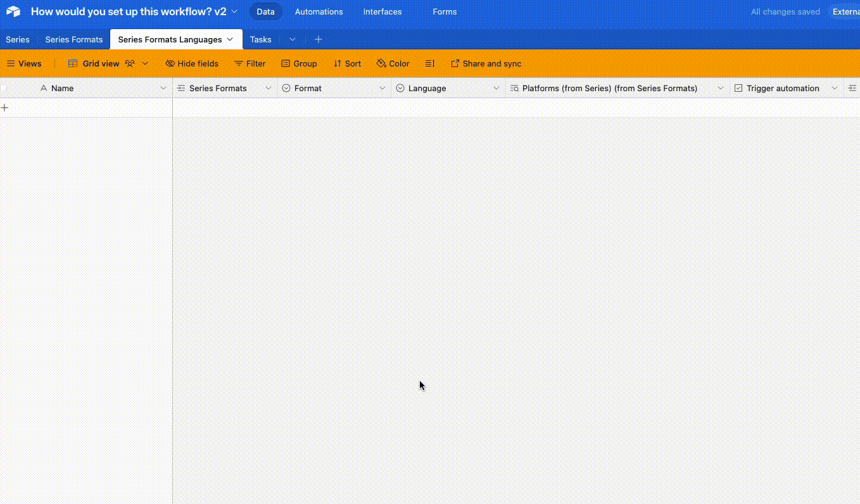Click the Sort arrows icon
This screenshot has width=860, height=504.
[x=338, y=63]
